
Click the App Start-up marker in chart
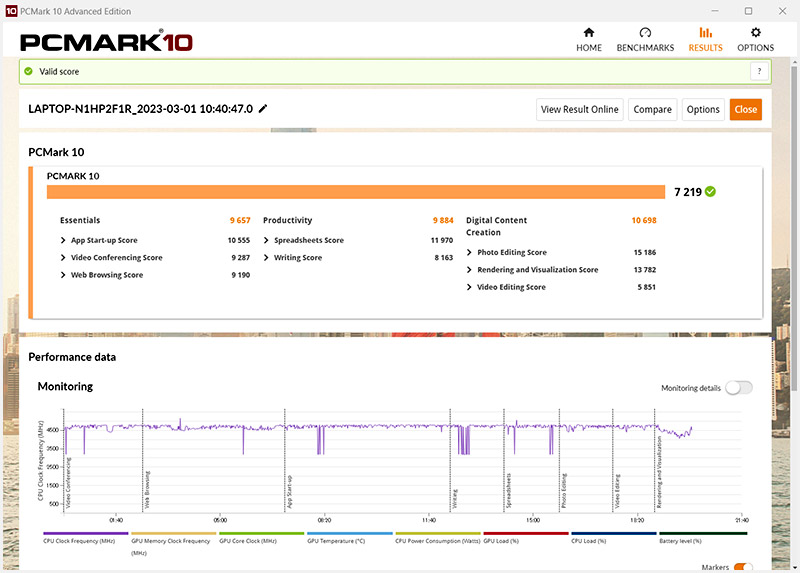(290, 492)
